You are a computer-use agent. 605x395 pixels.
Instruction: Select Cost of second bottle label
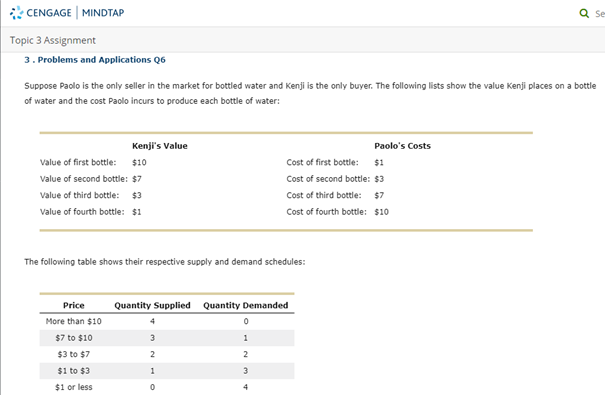coord(328,179)
